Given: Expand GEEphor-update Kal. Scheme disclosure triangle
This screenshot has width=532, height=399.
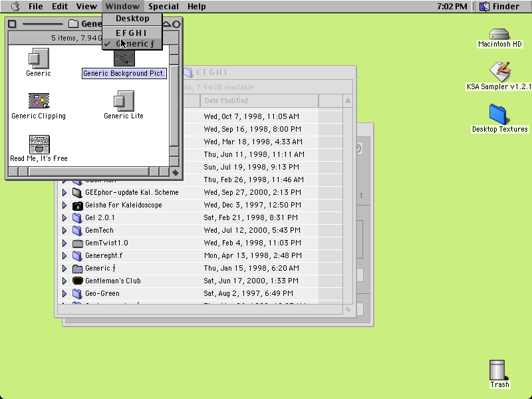Looking at the screenshot, I should (x=64, y=192).
